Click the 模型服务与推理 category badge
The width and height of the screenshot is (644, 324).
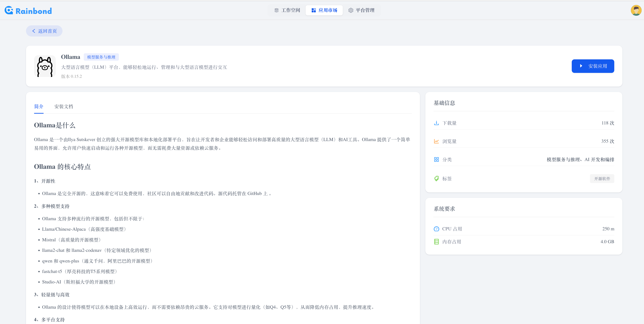101,57
